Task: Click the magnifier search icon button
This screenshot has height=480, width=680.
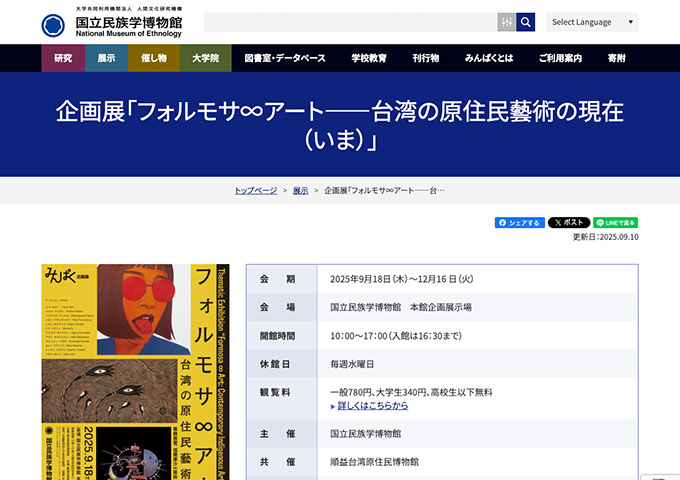Action: pos(526,22)
